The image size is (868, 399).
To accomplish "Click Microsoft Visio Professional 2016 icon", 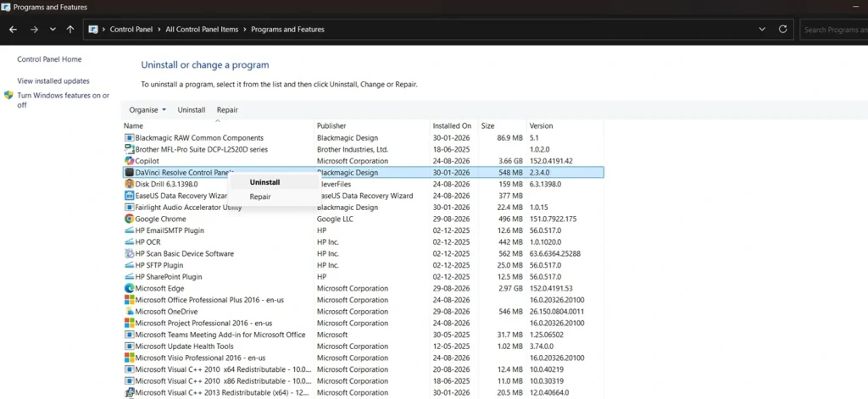I will point(129,358).
